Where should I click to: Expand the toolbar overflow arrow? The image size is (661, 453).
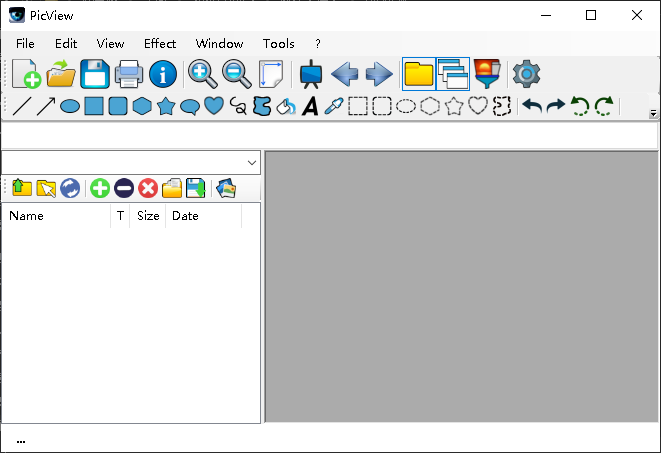[x=653, y=114]
